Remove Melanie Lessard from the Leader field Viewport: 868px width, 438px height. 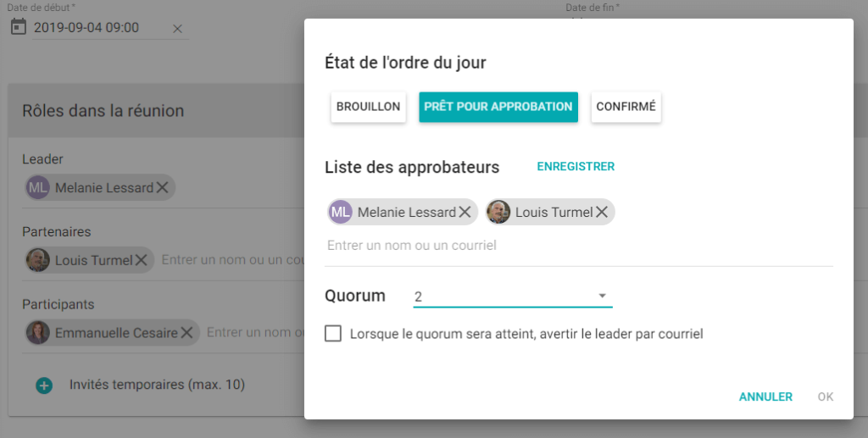(x=162, y=187)
